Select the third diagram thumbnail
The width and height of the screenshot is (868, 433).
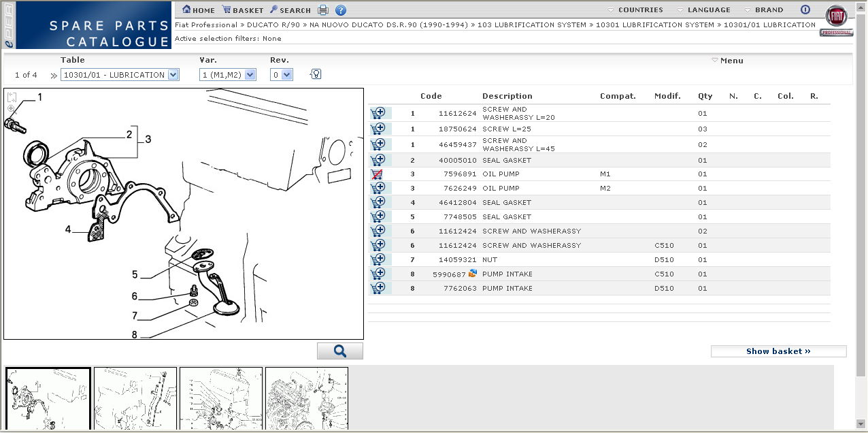[x=221, y=399]
